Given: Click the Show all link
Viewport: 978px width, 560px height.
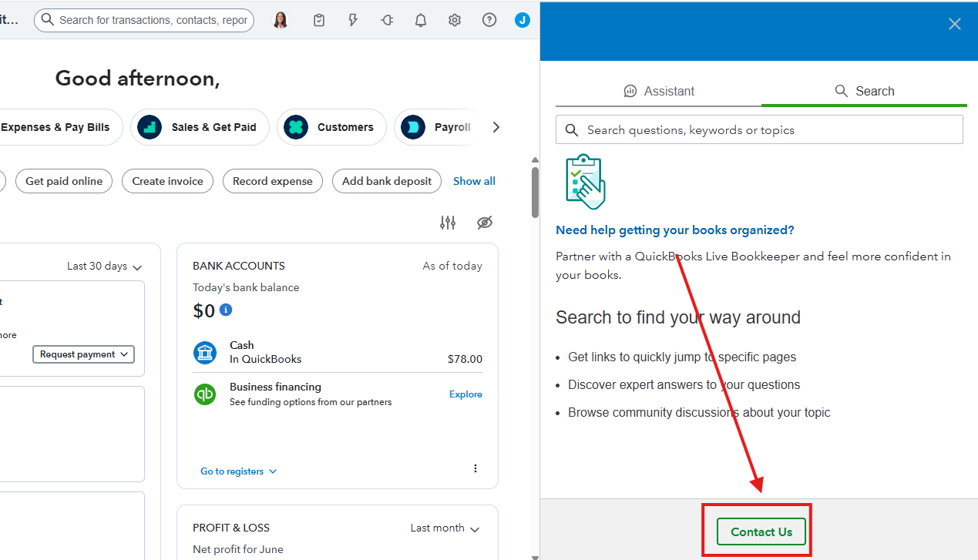Looking at the screenshot, I should [x=474, y=181].
